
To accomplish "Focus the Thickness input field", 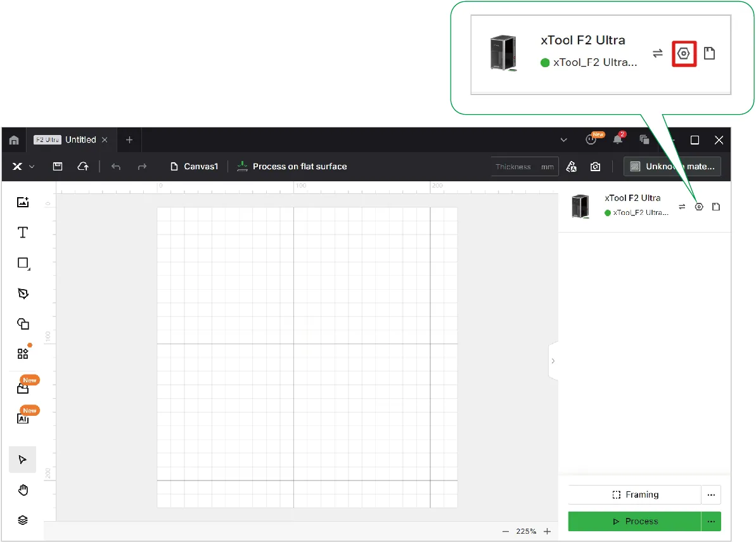I will click(x=525, y=166).
